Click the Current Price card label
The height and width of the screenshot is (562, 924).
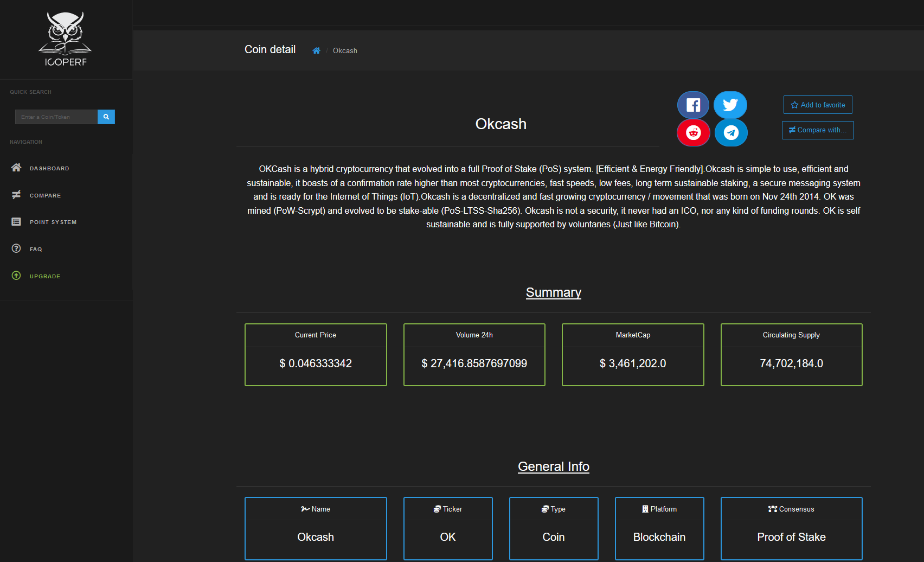click(316, 335)
